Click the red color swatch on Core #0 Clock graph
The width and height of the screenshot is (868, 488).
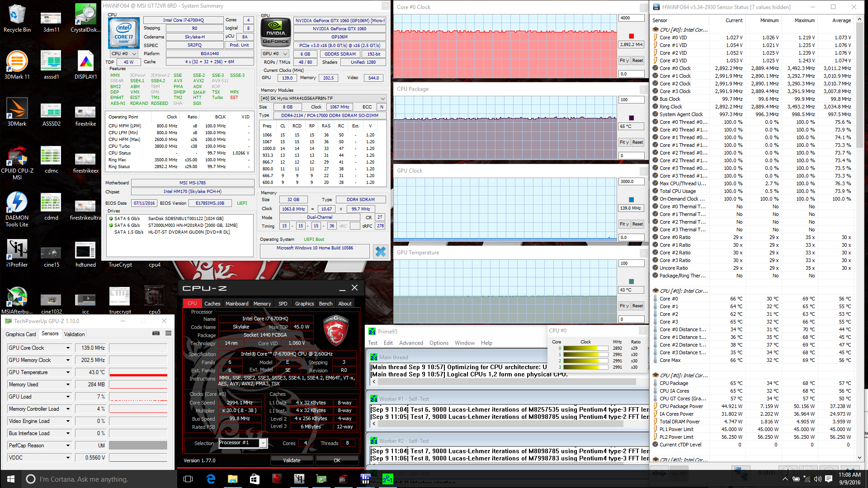(632, 36)
